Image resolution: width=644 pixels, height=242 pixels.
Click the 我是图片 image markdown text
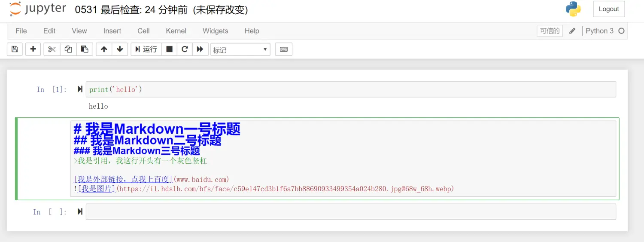(x=97, y=189)
